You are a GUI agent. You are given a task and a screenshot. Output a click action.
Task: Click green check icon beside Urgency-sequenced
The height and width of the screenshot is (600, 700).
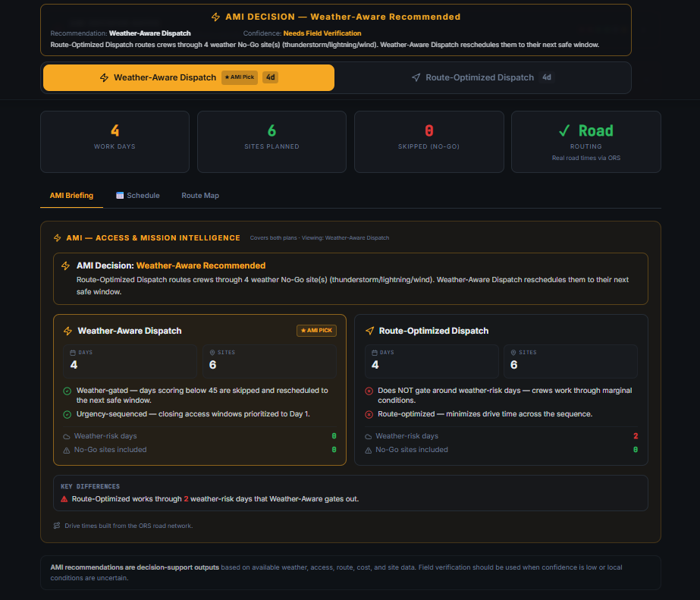coord(67,414)
